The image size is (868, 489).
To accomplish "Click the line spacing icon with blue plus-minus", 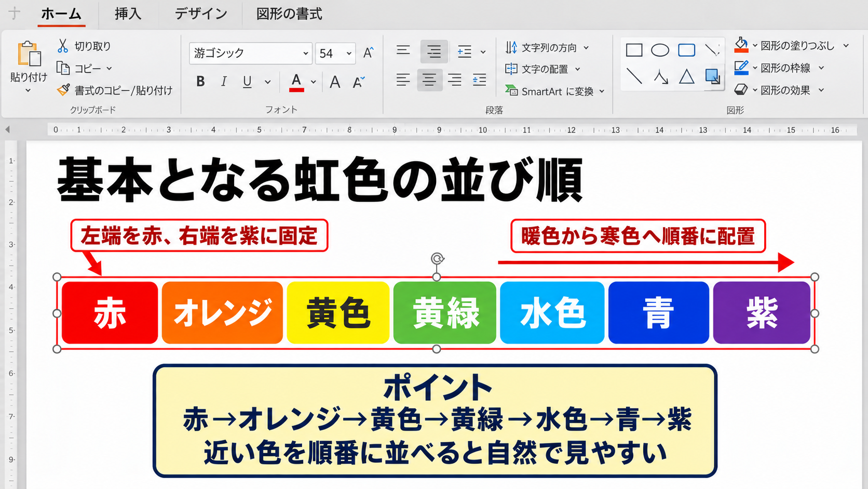I will tap(464, 51).
